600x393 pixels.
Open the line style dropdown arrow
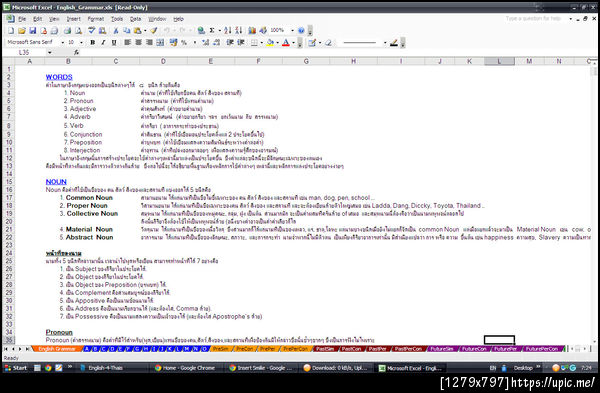(385, 42)
